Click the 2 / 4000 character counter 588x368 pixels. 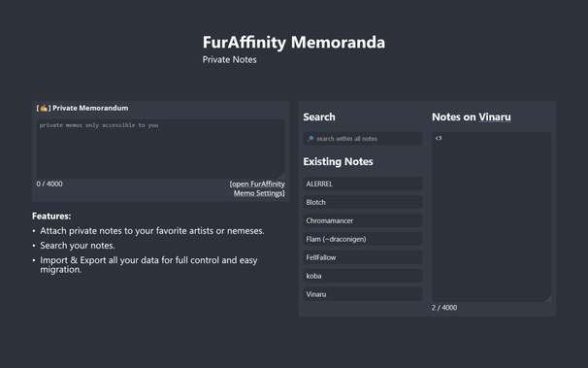(x=444, y=308)
